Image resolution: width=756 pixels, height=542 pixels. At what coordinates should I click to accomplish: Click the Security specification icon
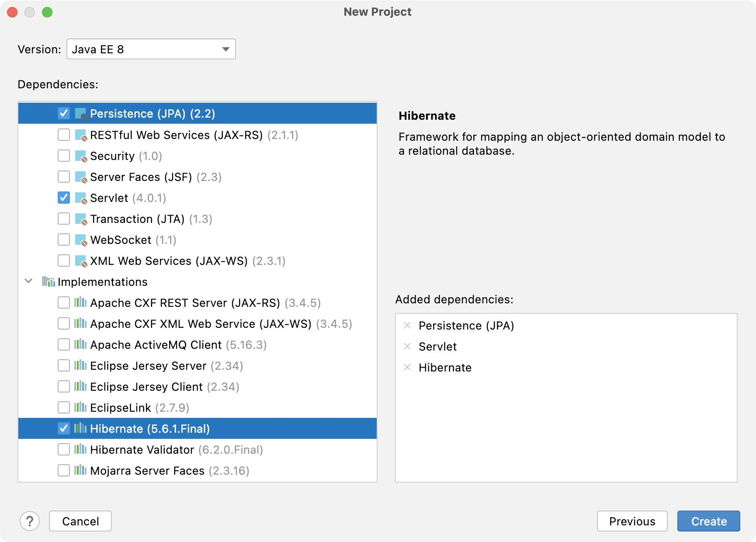pyautogui.click(x=81, y=156)
